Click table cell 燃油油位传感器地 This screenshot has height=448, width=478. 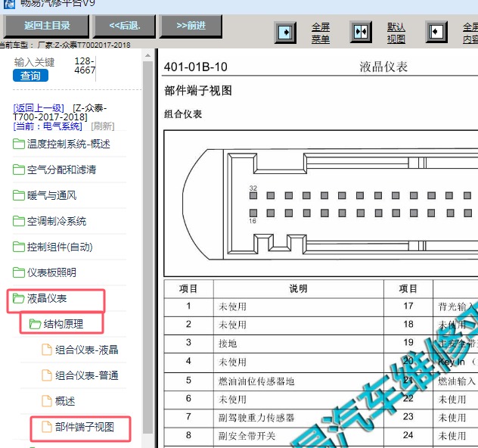(299, 381)
